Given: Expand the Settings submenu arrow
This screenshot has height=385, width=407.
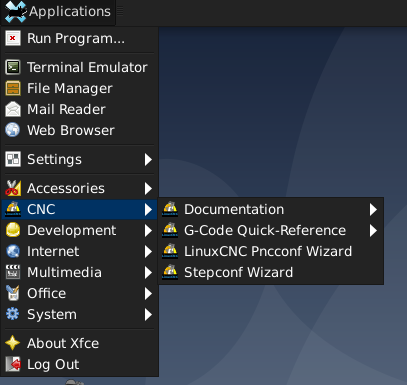Looking at the screenshot, I should (148, 159).
